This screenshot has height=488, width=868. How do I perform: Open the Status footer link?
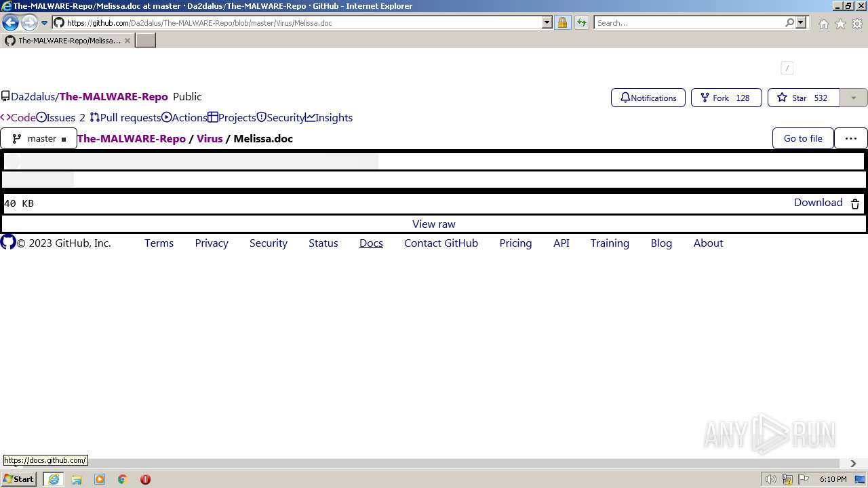tap(323, 243)
